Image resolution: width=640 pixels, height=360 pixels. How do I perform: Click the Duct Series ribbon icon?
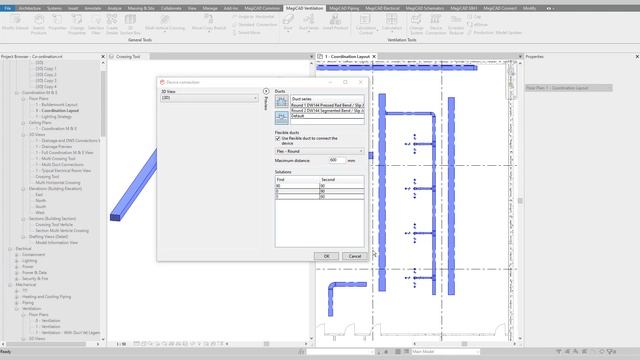309,22
